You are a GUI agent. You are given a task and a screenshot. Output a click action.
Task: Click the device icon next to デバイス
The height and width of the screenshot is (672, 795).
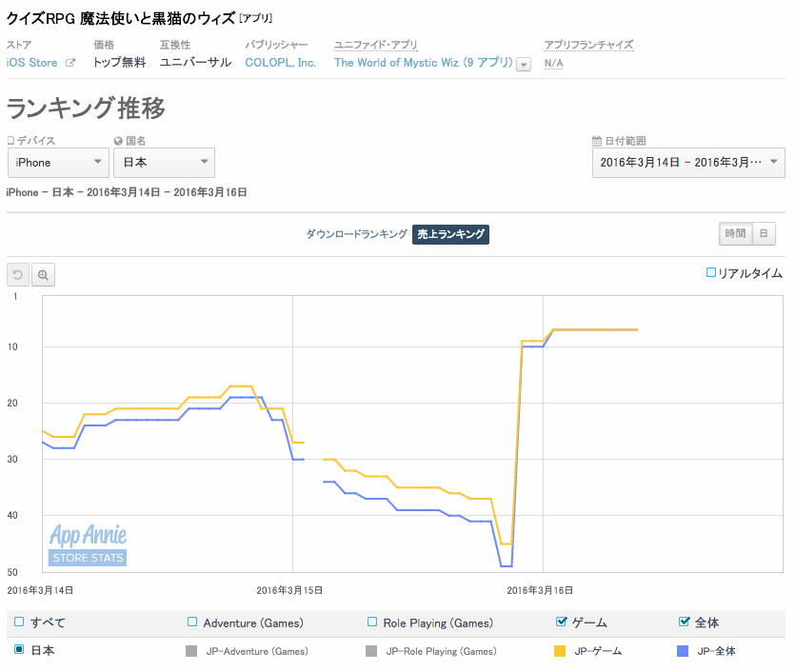tap(10, 141)
